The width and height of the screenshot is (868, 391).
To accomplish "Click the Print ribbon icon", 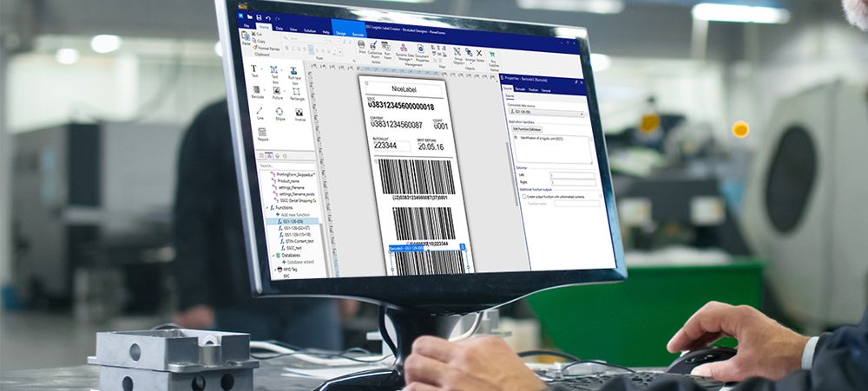I will (x=361, y=47).
